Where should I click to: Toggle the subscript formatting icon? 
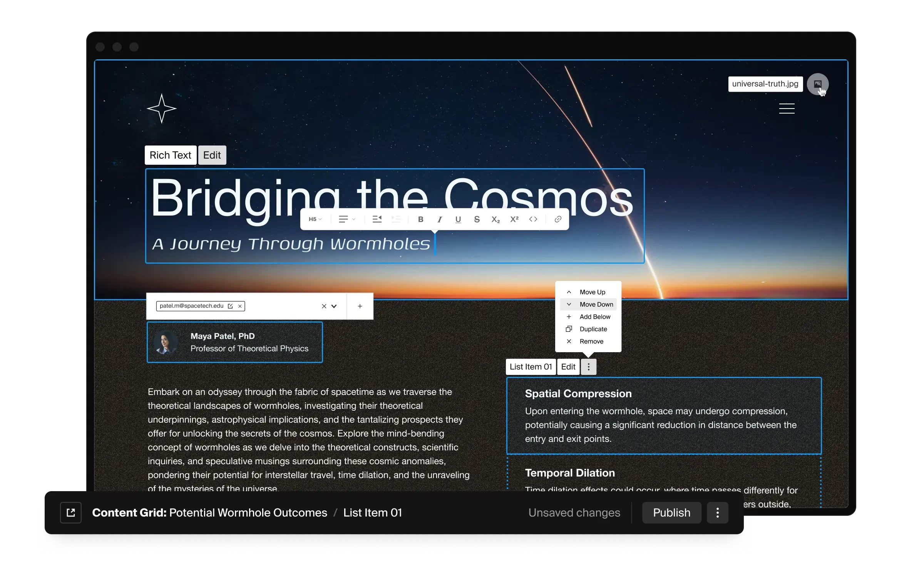tap(496, 219)
